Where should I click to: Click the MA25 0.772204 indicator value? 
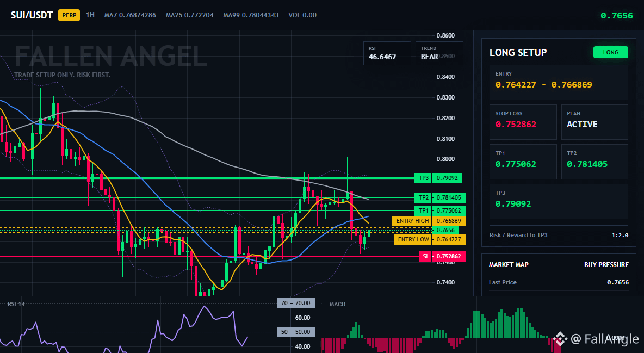(x=189, y=15)
